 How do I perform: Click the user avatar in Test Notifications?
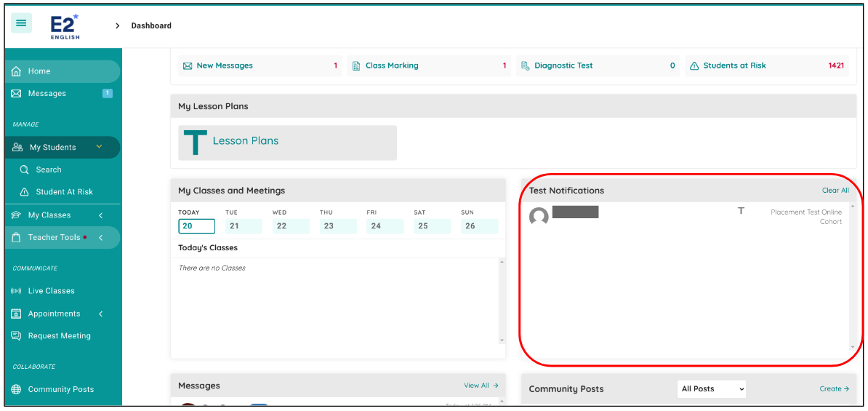coord(539,217)
